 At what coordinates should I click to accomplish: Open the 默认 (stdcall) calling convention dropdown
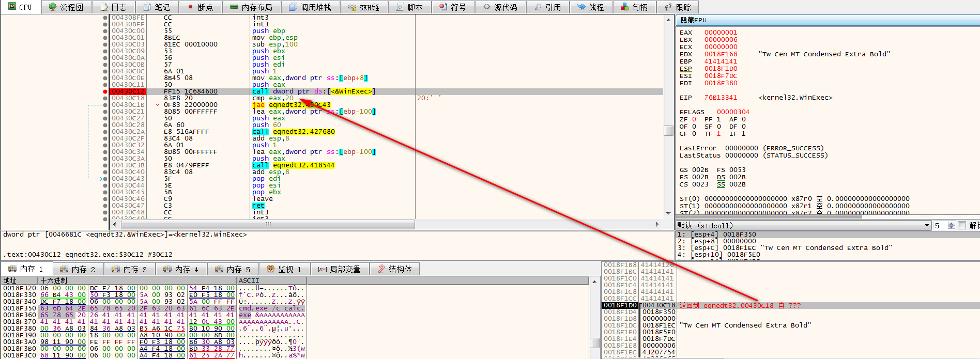click(803, 225)
